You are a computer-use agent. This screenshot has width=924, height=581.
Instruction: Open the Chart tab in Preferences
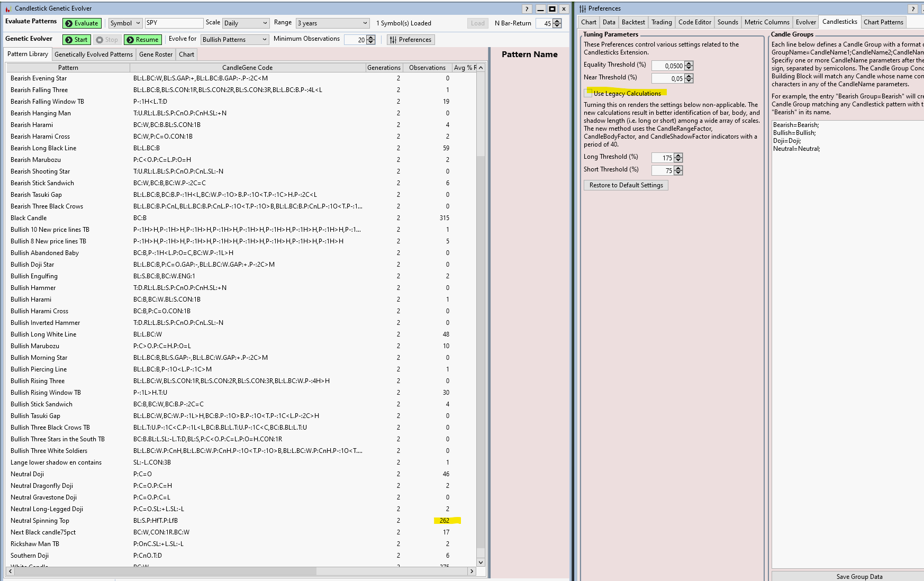pyautogui.click(x=588, y=22)
